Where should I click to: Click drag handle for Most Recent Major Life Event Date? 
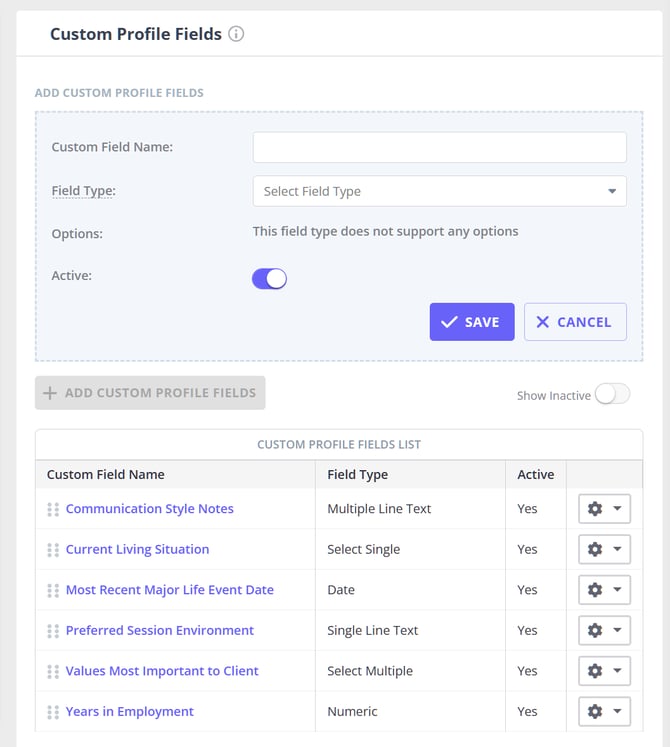tap(53, 590)
